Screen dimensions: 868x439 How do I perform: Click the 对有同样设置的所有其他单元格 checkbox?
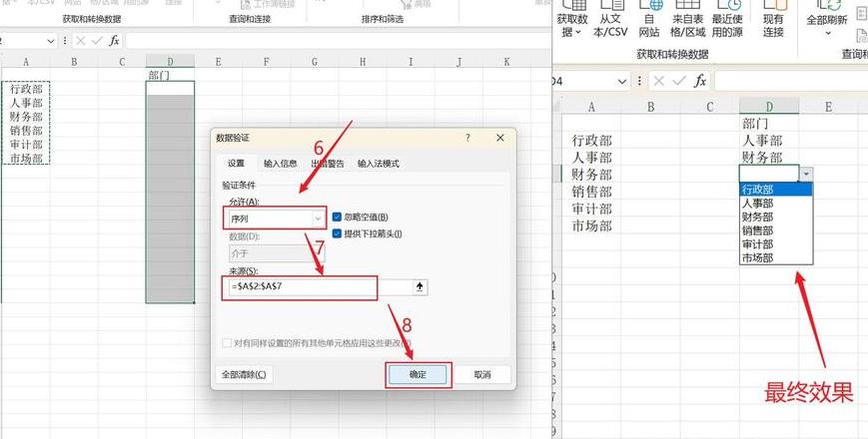pos(227,343)
